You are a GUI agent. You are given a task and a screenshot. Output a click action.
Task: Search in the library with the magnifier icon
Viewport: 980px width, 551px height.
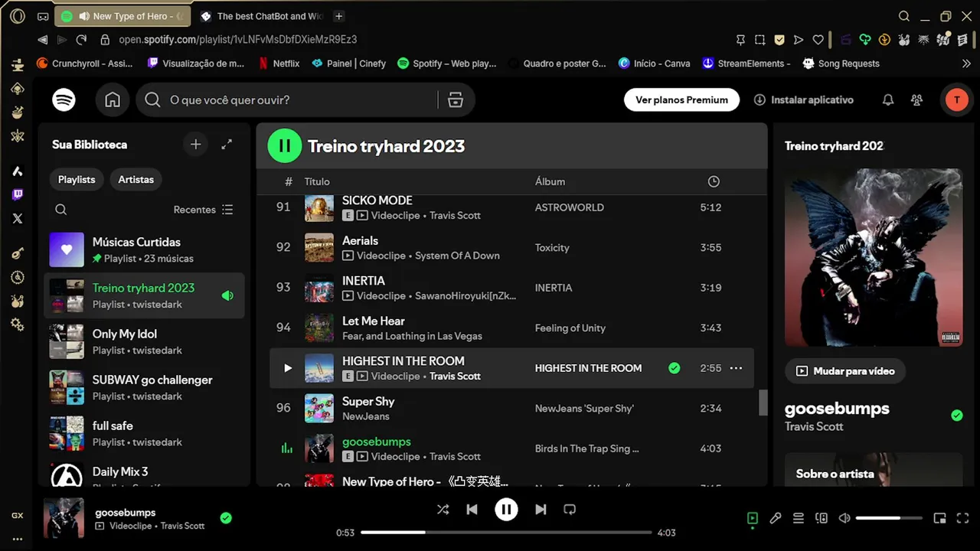pyautogui.click(x=61, y=210)
